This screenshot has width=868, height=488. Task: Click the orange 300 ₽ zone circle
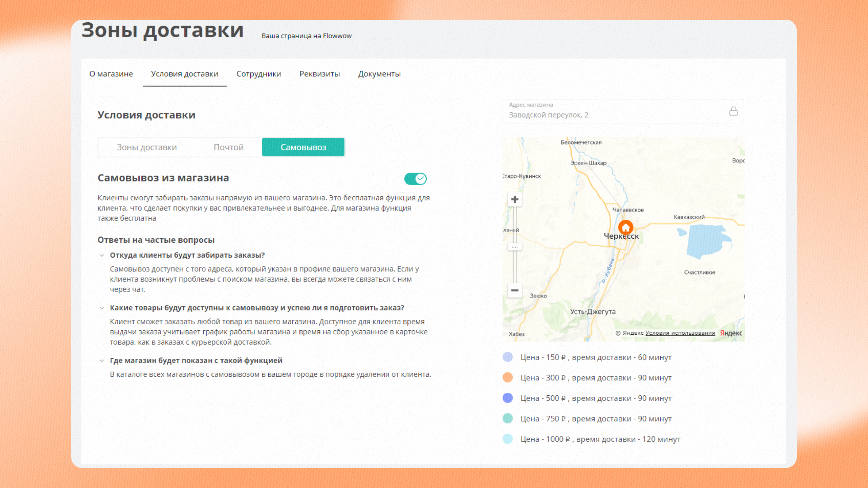[508, 377]
